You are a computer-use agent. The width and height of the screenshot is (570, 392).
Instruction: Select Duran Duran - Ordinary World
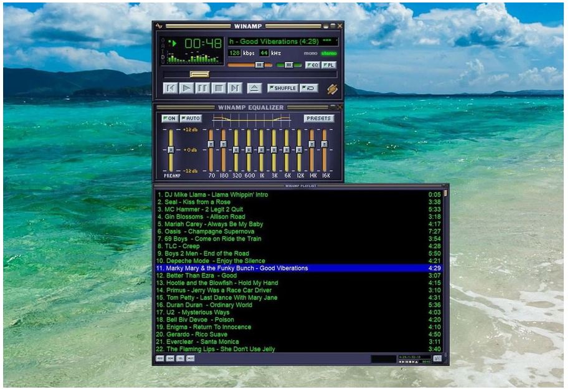[298, 305]
